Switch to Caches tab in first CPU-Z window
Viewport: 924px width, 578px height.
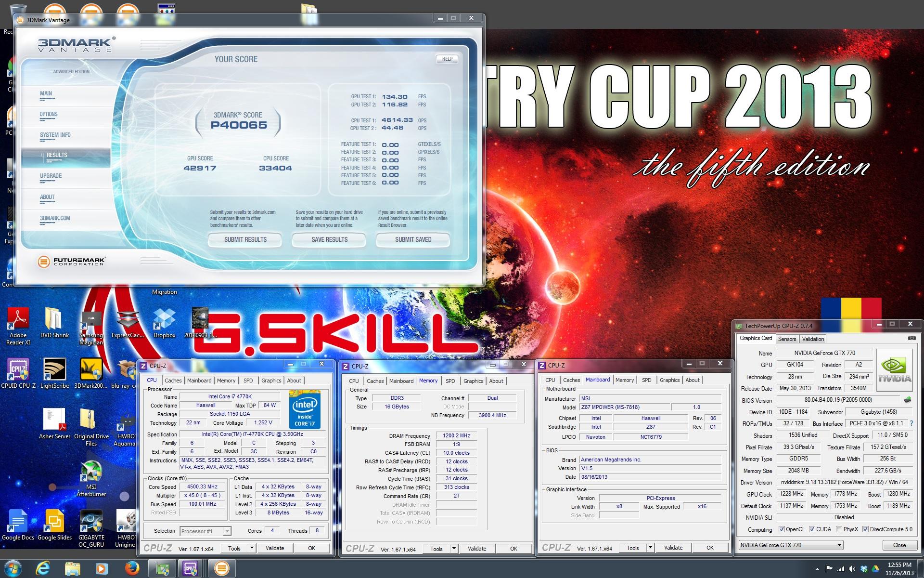click(173, 381)
